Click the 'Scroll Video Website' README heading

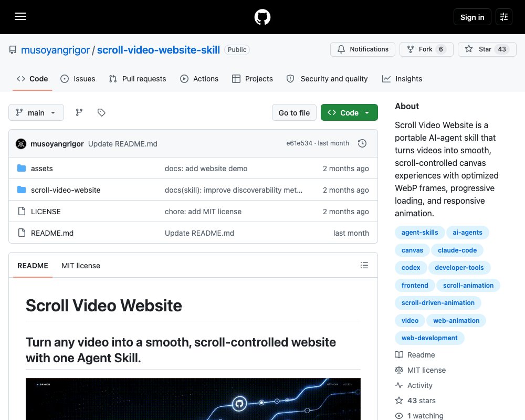pos(104,305)
